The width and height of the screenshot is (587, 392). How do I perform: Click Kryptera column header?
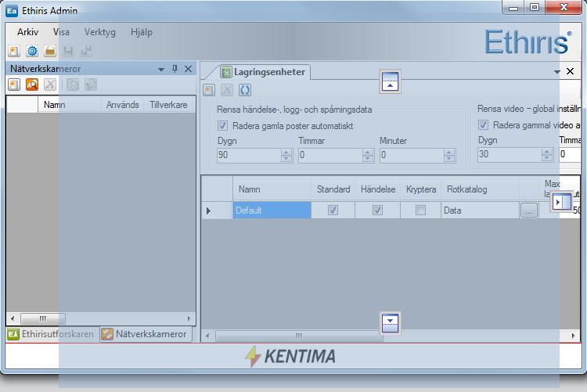(421, 189)
